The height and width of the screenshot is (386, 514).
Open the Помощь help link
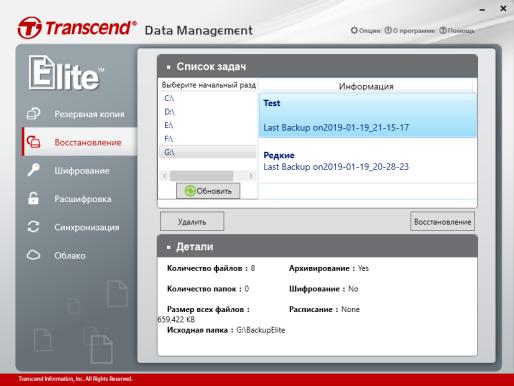pyautogui.click(x=457, y=30)
